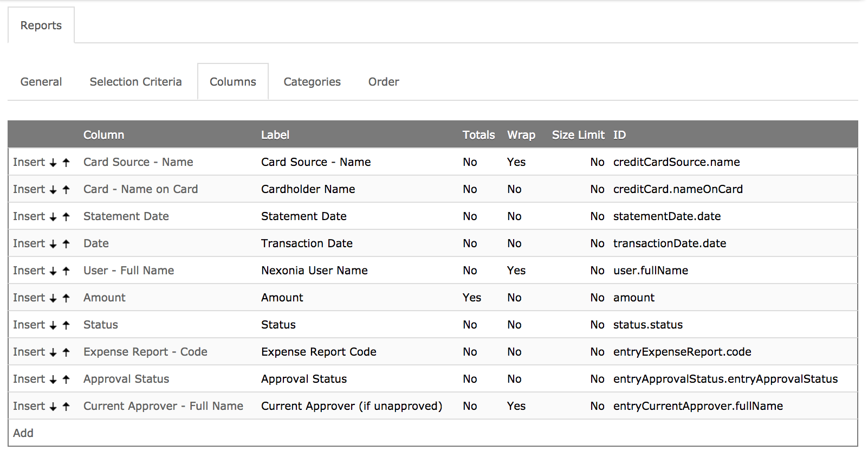Click up arrow for Status row

click(x=66, y=325)
